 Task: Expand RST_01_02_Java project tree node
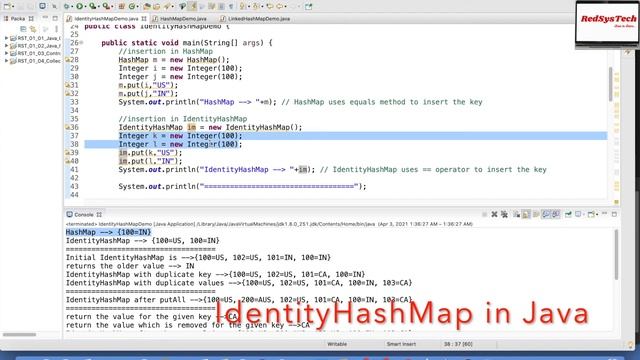(6, 46)
